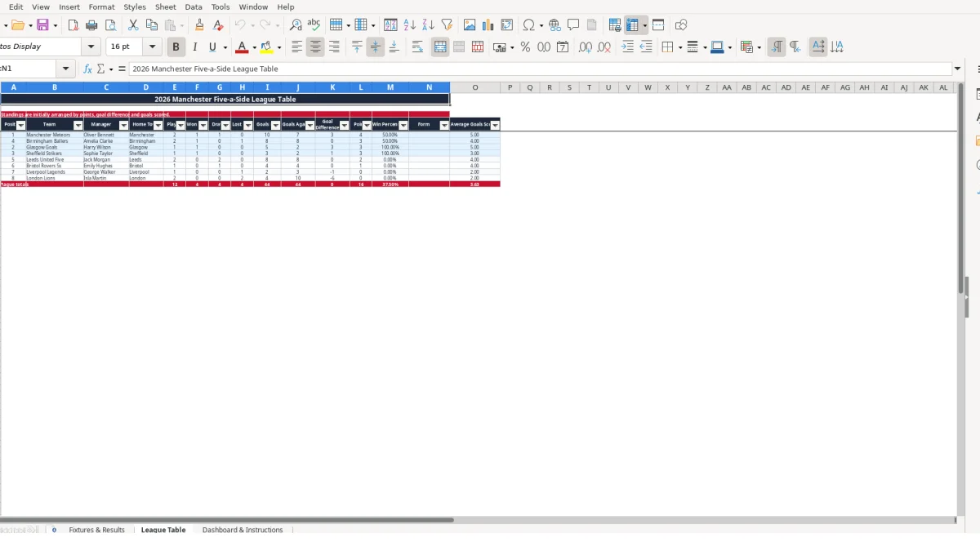Open the Team column filter dropdown
The width and height of the screenshot is (980, 551).
(x=78, y=125)
